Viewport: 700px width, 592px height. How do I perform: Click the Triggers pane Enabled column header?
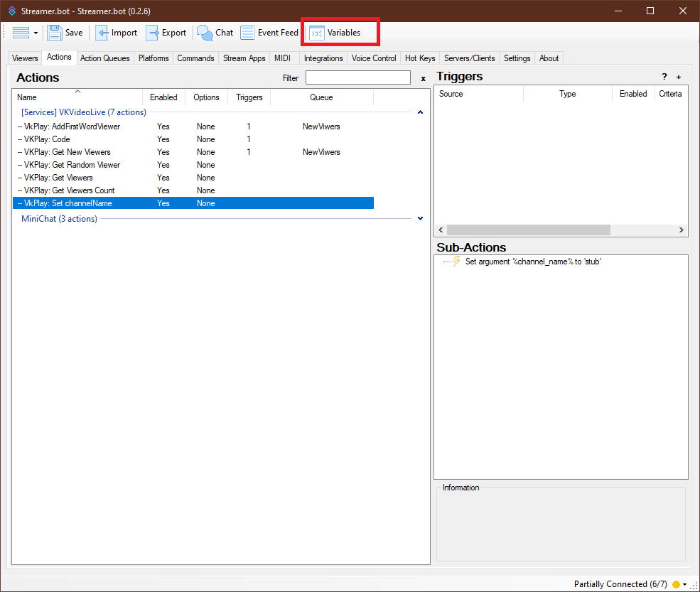(x=633, y=94)
